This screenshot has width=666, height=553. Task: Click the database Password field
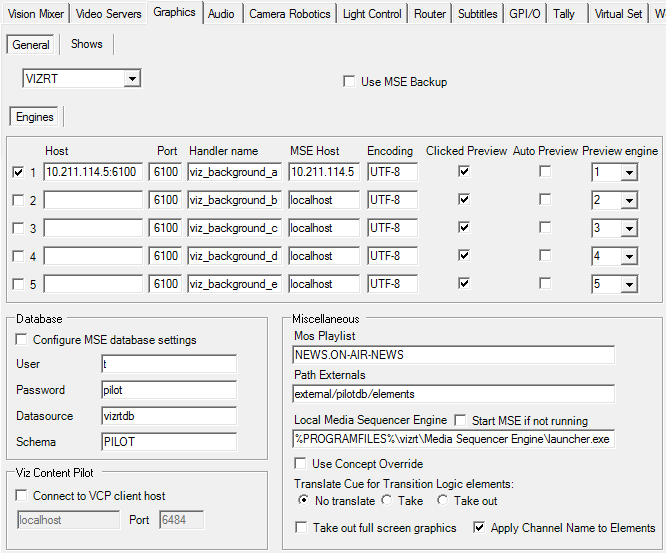pyautogui.click(x=168, y=390)
